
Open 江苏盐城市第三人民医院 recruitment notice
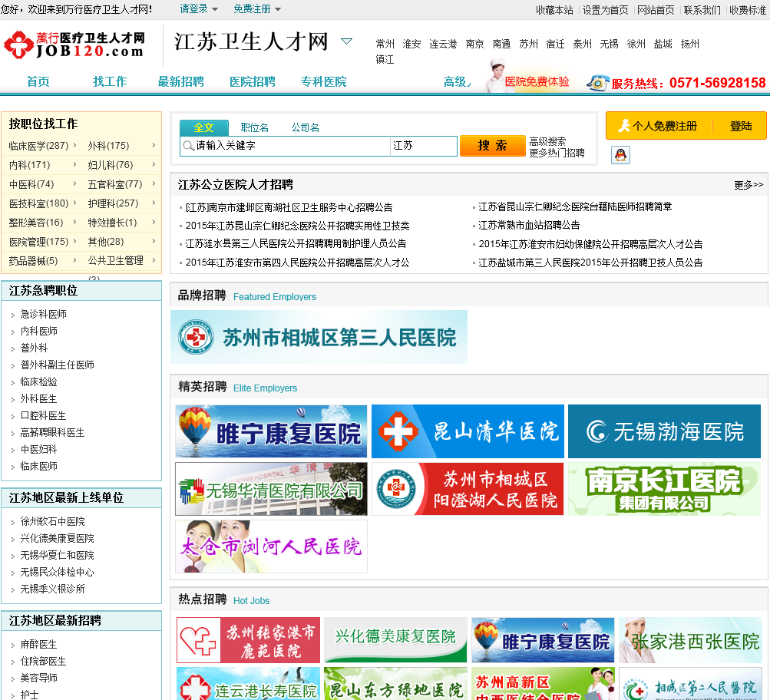pyautogui.click(x=590, y=262)
